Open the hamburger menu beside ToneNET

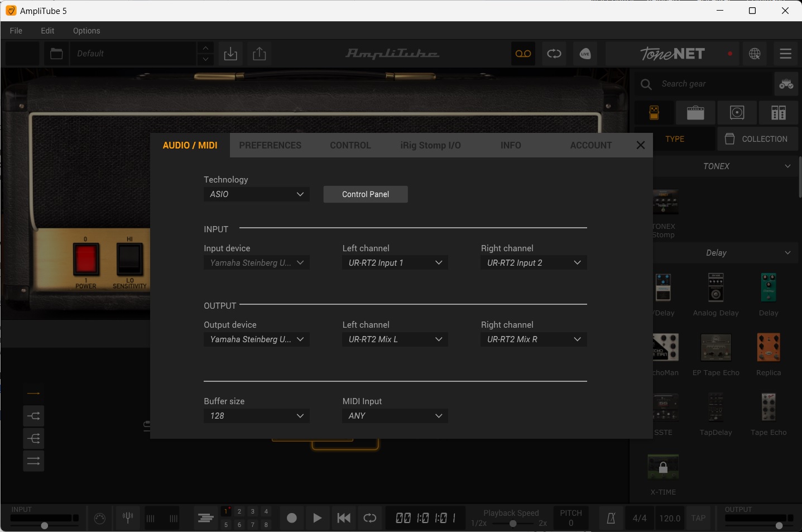coord(785,54)
